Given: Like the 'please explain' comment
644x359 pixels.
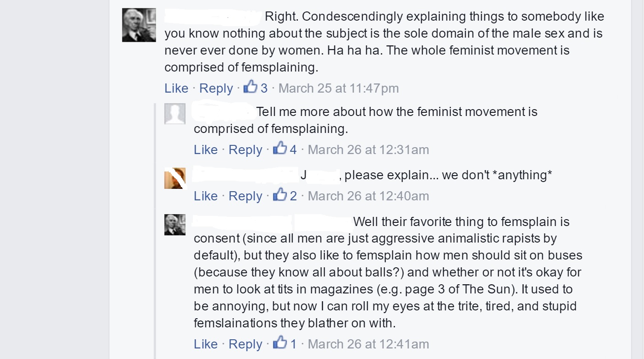Looking at the screenshot, I should [x=206, y=196].
